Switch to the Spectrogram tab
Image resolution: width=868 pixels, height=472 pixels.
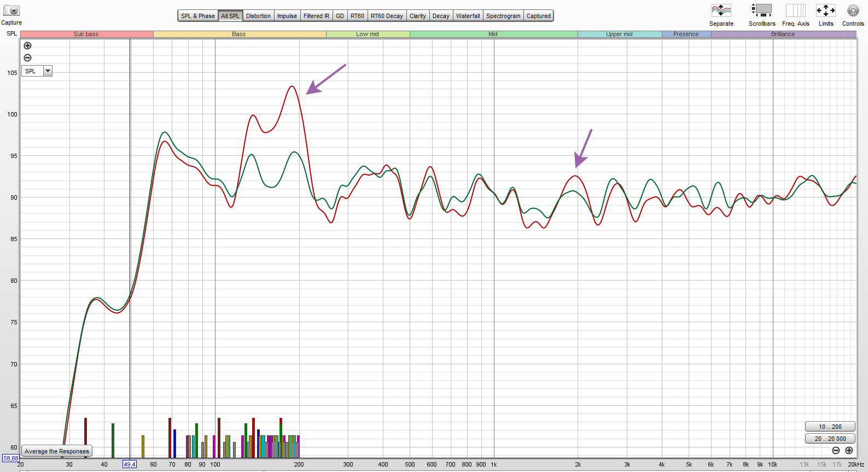pyautogui.click(x=503, y=16)
